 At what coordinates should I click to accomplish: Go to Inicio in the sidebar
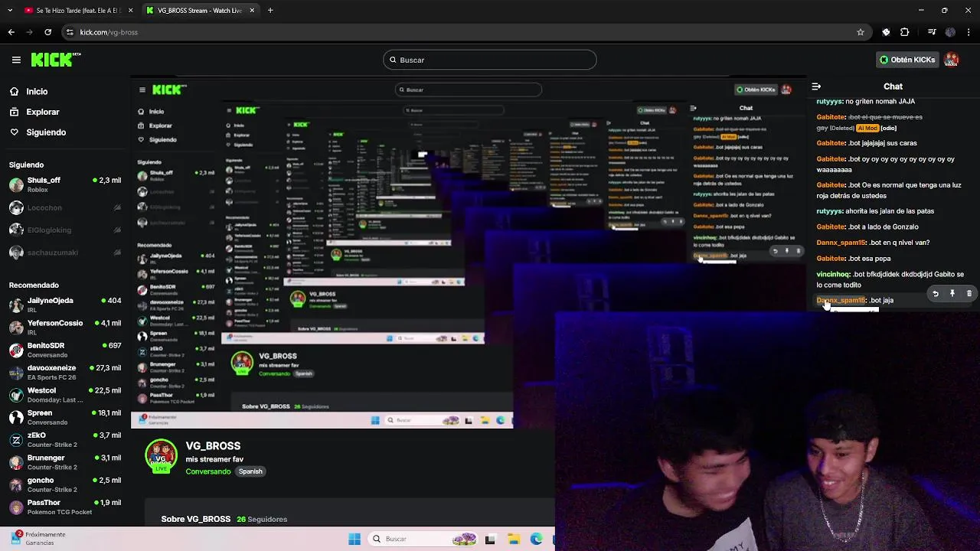28,91
